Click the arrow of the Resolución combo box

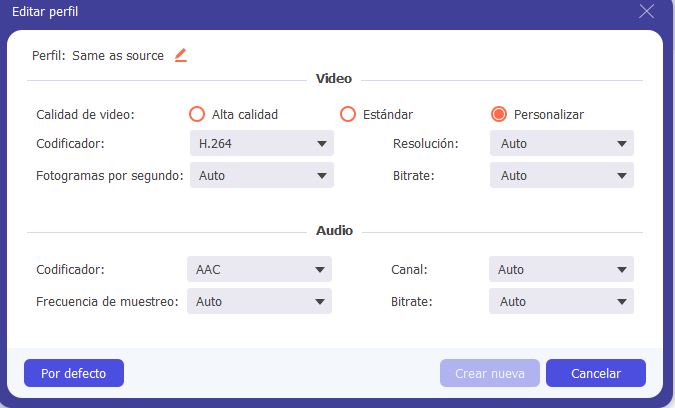tap(622, 144)
